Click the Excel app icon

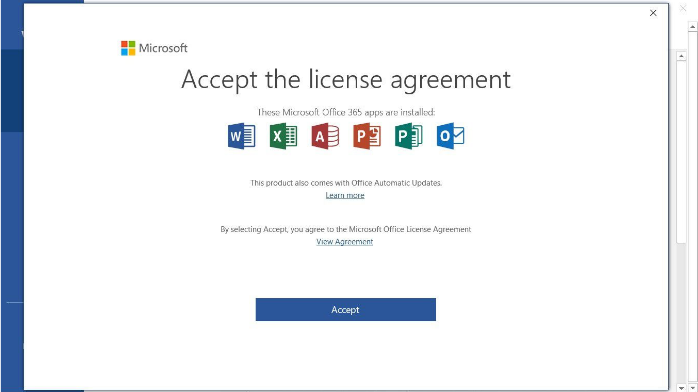pos(284,136)
